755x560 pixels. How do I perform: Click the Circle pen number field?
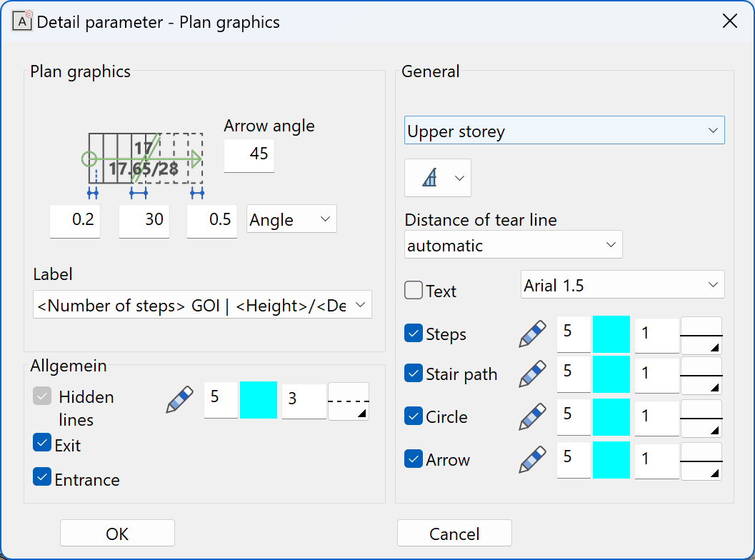(x=574, y=417)
